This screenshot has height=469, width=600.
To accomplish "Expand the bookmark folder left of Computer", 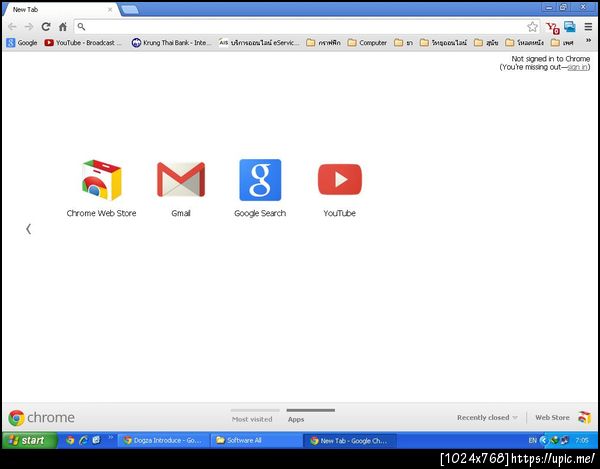I will [x=323, y=42].
